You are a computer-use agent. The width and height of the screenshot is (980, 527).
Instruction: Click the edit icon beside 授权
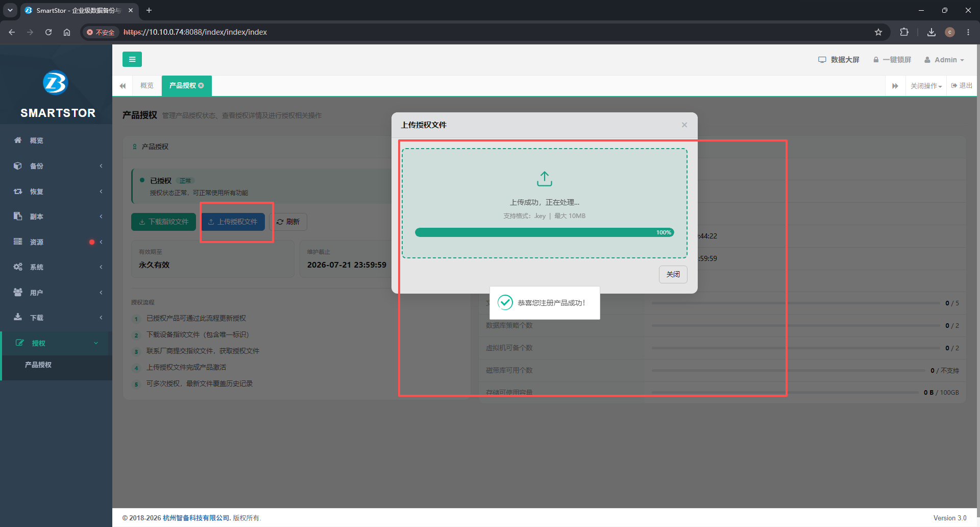[x=19, y=343]
